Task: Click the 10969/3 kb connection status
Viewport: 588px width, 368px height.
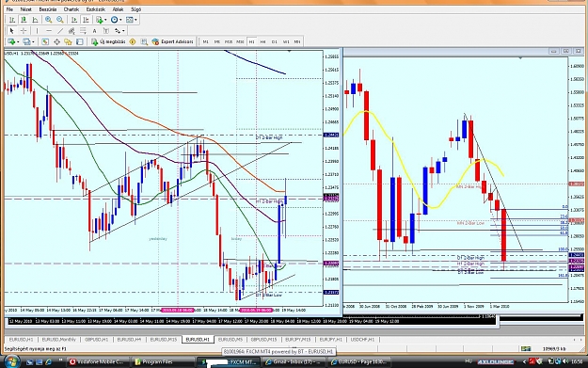Action: coord(554,349)
